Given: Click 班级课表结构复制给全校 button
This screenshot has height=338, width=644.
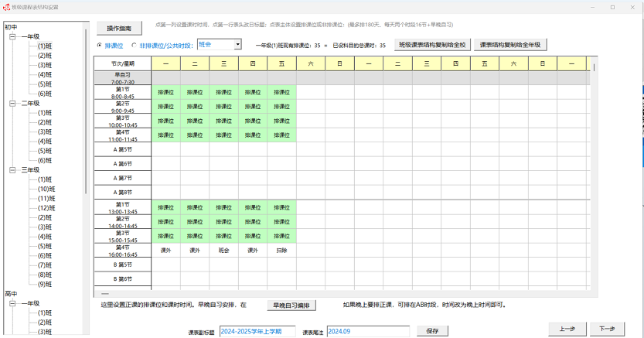Looking at the screenshot, I should click(x=431, y=45).
